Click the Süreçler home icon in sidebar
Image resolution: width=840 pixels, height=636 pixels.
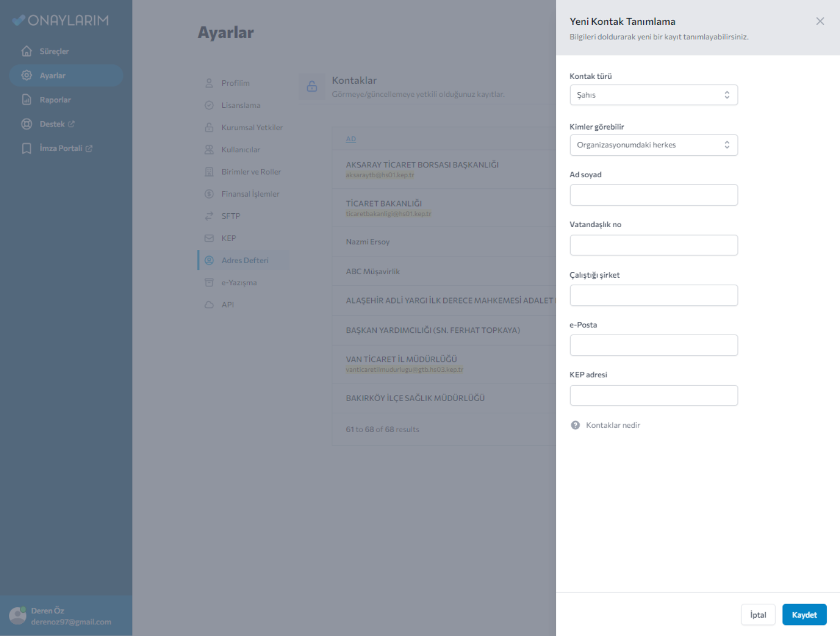pos(27,51)
